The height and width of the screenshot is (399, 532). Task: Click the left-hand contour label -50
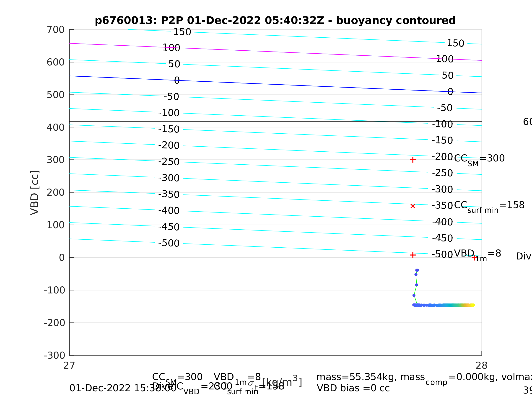[x=171, y=97]
